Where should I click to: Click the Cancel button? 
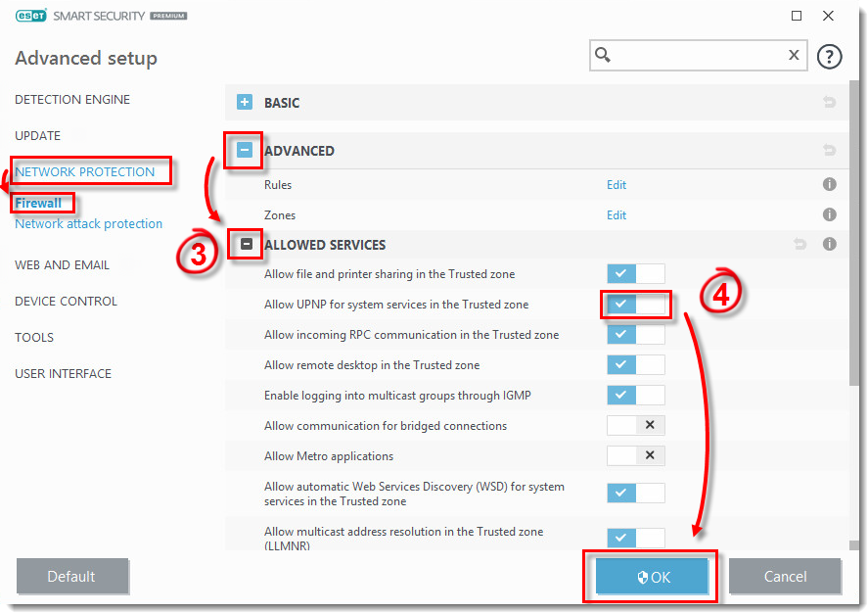(x=785, y=577)
